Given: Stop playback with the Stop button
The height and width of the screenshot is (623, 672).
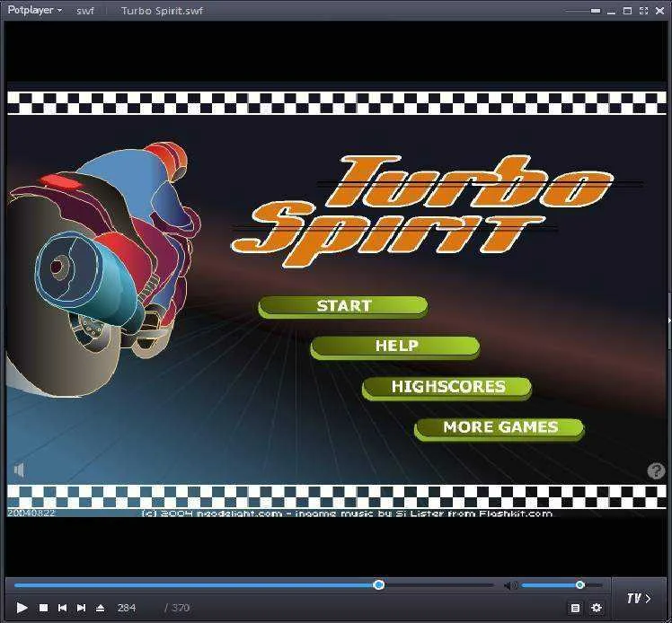Looking at the screenshot, I should pos(43,607).
